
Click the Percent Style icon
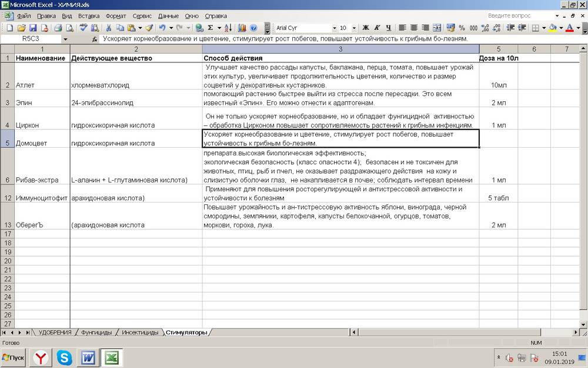(462, 28)
